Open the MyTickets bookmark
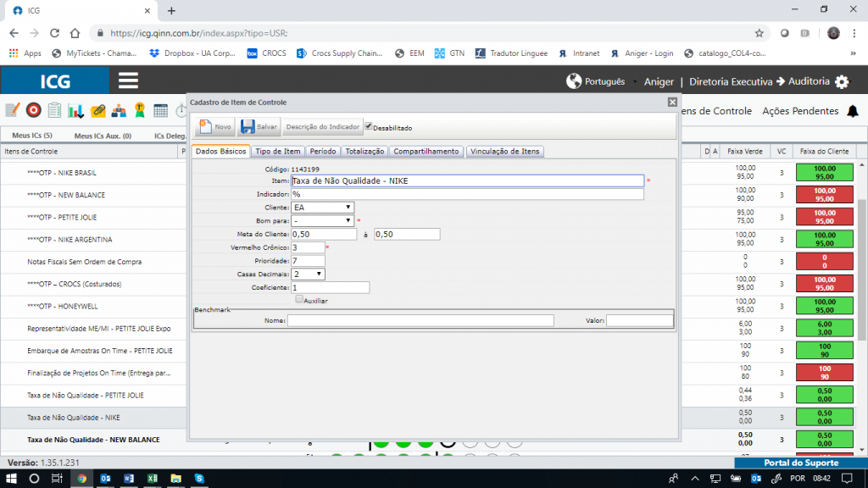This screenshot has height=488, width=868. [94, 53]
